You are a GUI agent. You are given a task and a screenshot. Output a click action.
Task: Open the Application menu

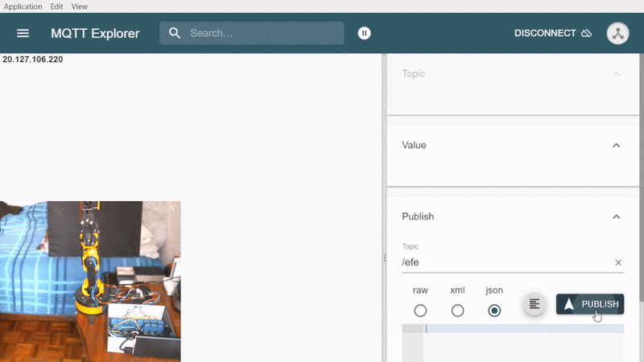(x=23, y=6)
